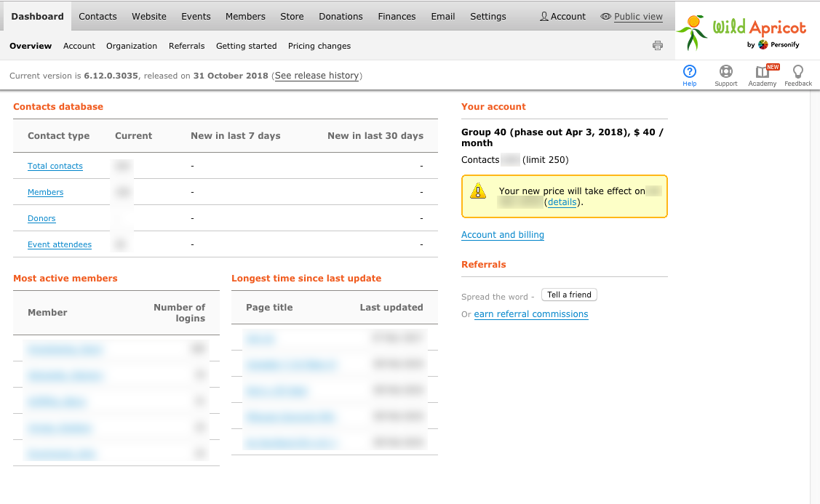Screen dimensions: 820x504
Task: Open the Academy icon
Action: pyautogui.click(x=762, y=71)
